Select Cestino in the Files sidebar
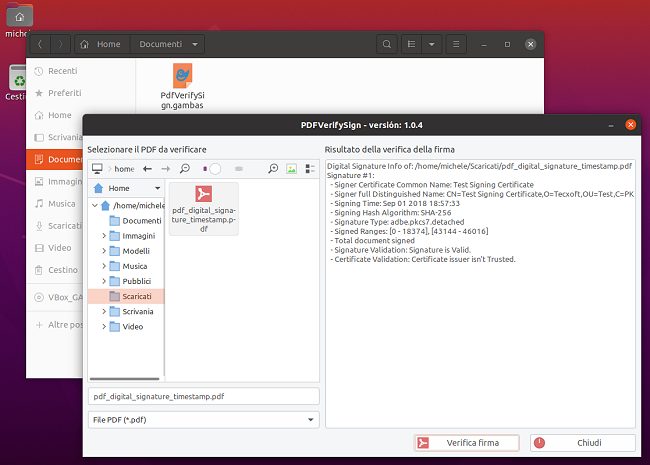Viewport: 650px width, 465px height. (55, 270)
